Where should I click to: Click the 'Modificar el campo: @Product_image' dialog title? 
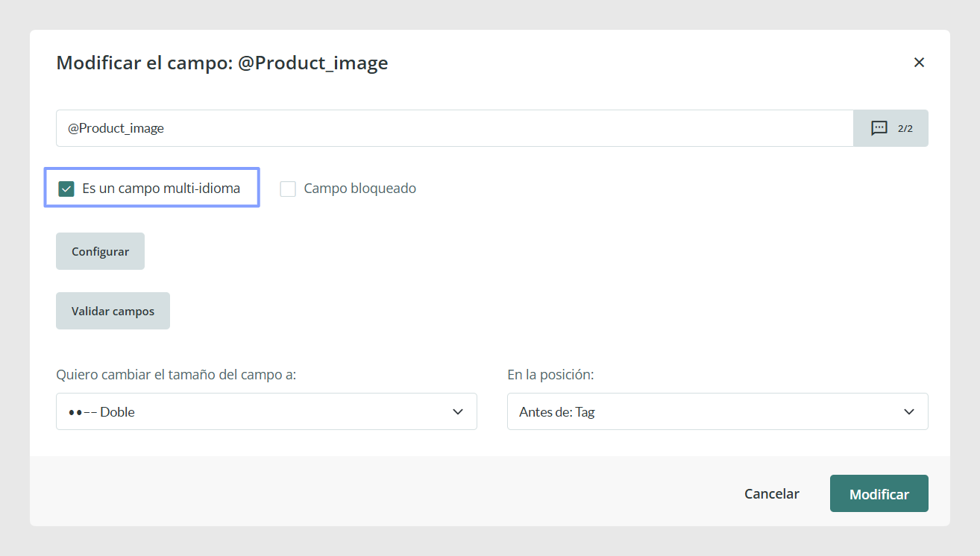222,63
